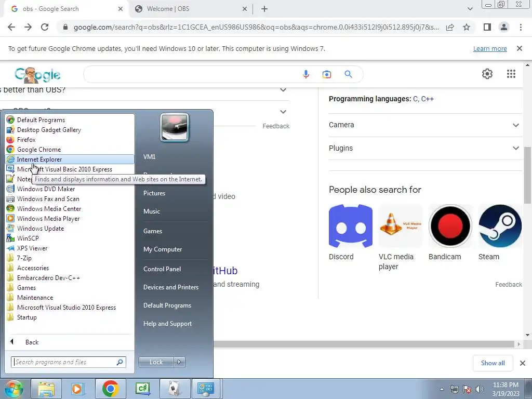Go forward in browser history
This screenshot has width=532, height=399.
coord(28,27)
